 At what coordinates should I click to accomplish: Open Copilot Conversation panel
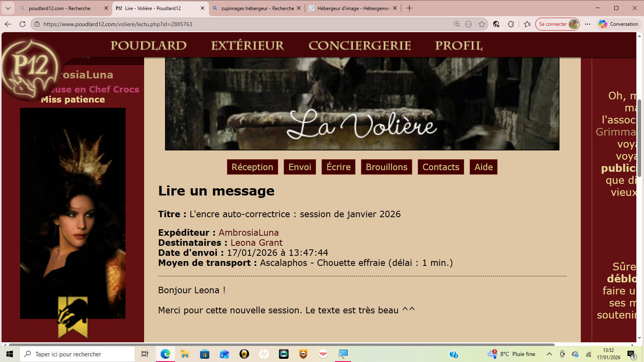pyautogui.click(x=618, y=24)
